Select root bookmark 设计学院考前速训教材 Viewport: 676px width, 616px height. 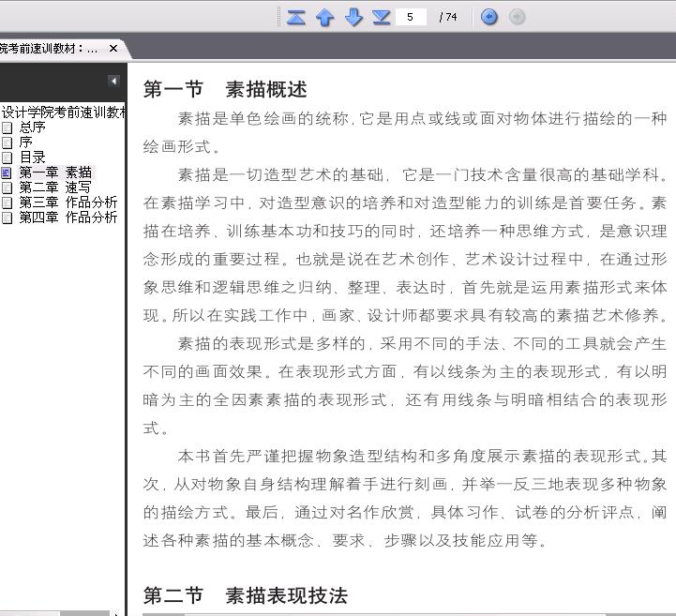[64, 113]
